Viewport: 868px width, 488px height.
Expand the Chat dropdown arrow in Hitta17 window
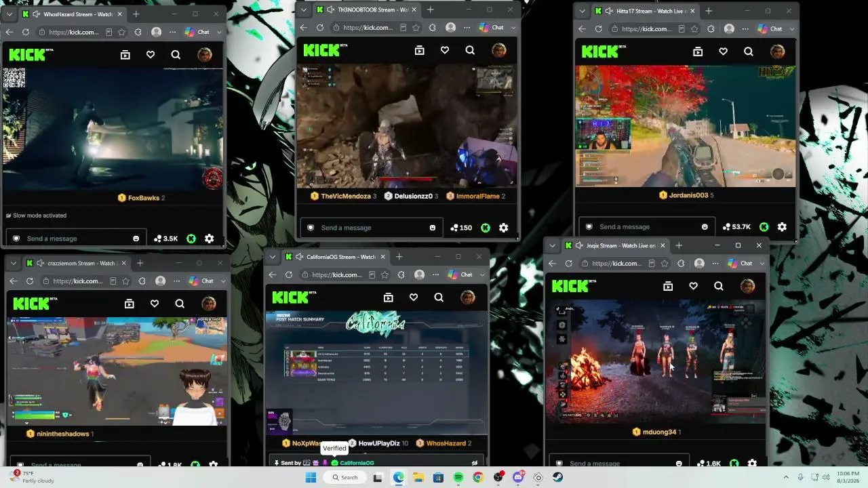[791, 28]
